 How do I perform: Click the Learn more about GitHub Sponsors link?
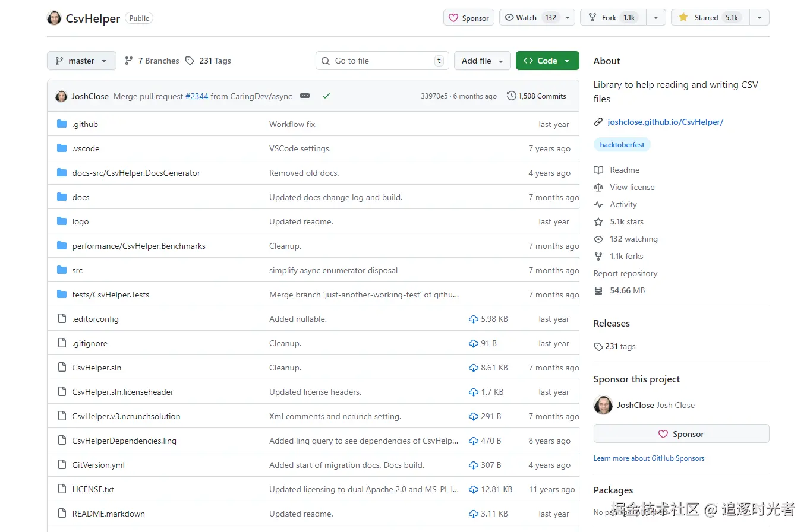coord(649,458)
